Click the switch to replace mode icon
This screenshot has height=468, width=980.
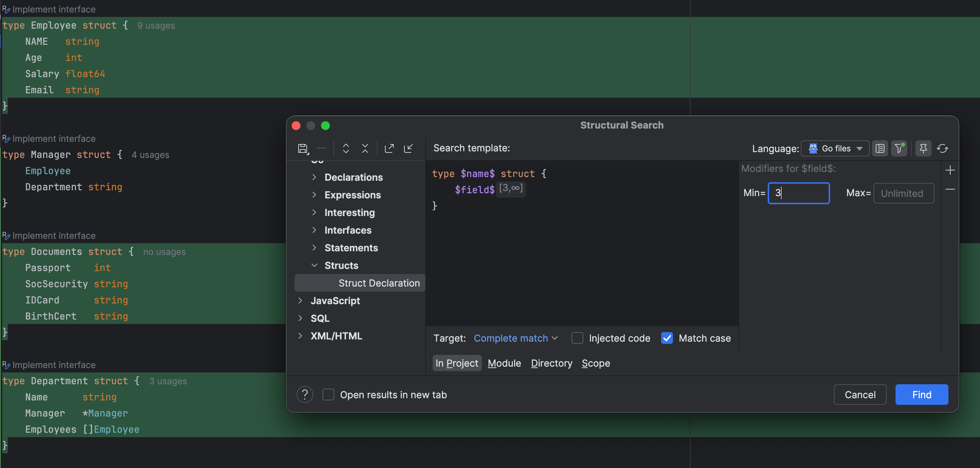(942, 148)
